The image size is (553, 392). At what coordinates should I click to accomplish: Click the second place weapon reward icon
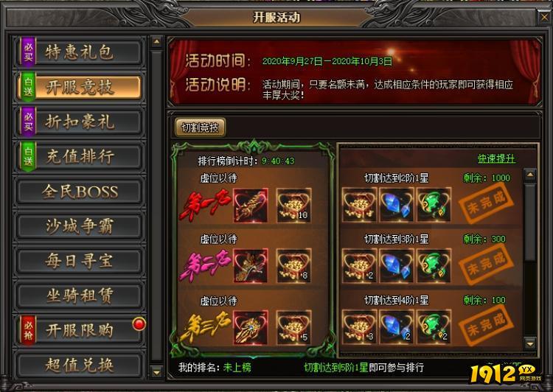click(251, 266)
